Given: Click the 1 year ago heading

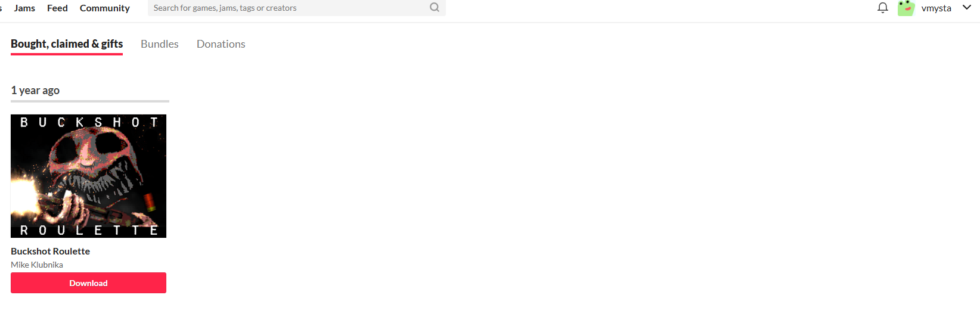Looking at the screenshot, I should (x=35, y=90).
